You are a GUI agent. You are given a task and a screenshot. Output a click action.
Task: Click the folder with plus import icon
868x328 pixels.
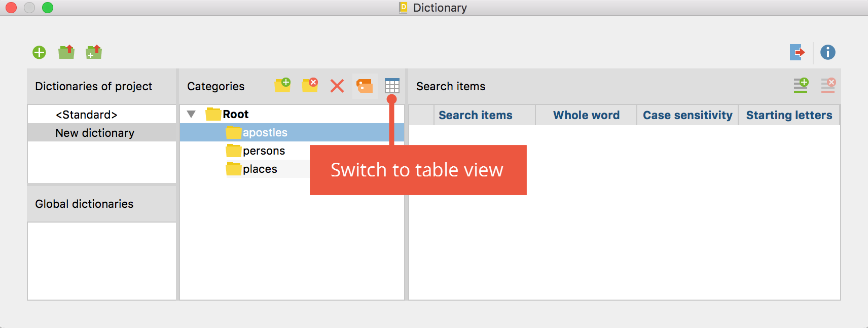[x=94, y=52]
